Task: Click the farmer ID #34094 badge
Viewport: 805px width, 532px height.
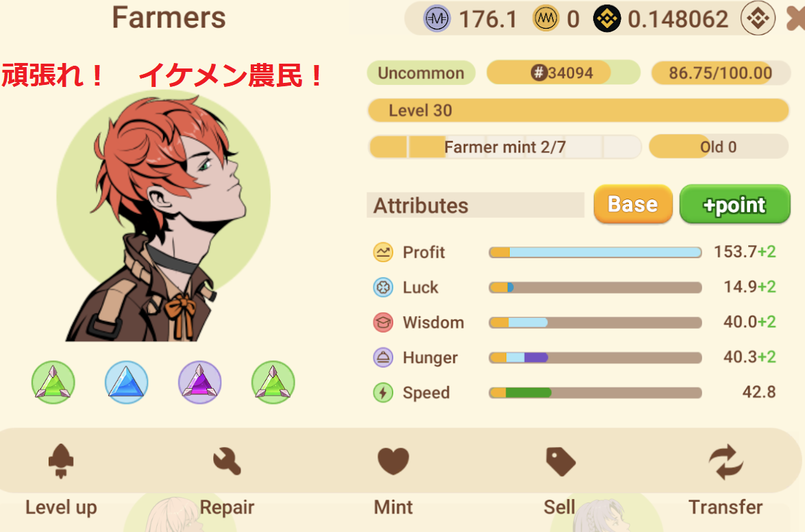Action: point(563,73)
